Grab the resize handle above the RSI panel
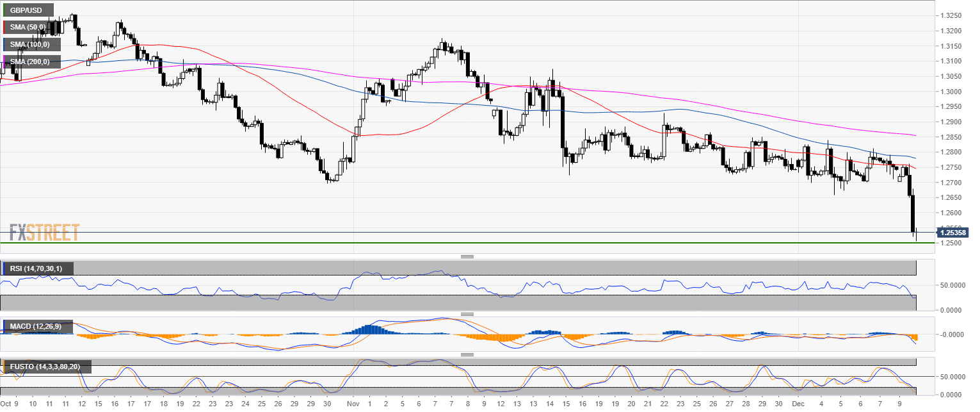This screenshot has width=980, height=412. click(467, 257)
